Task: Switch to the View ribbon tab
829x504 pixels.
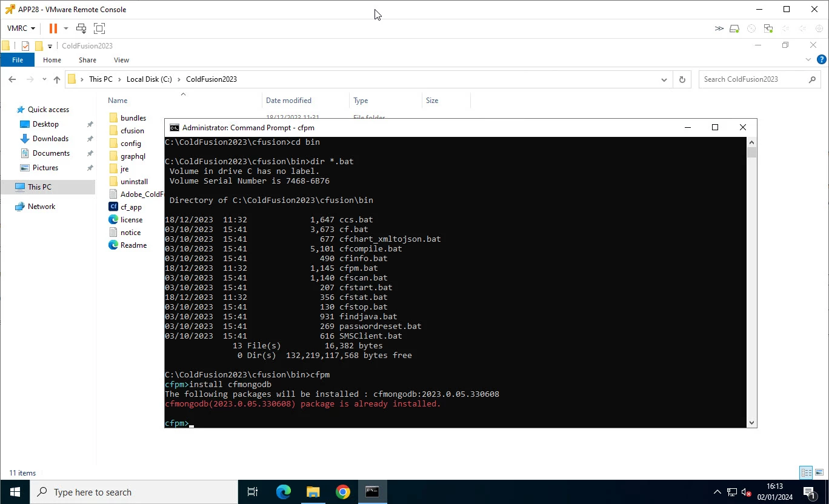Action: tap(121, 60)
